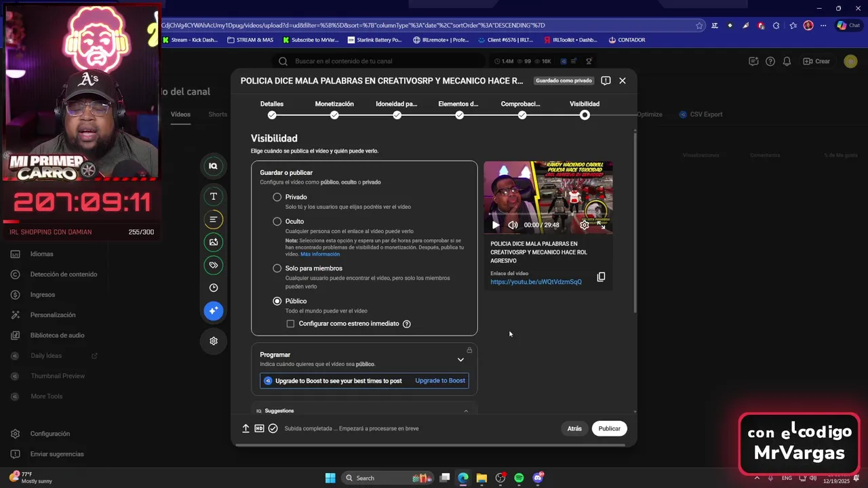
Task: Open help for estreno inmediato
Action: pyautogui.click(x=407, y=324)
